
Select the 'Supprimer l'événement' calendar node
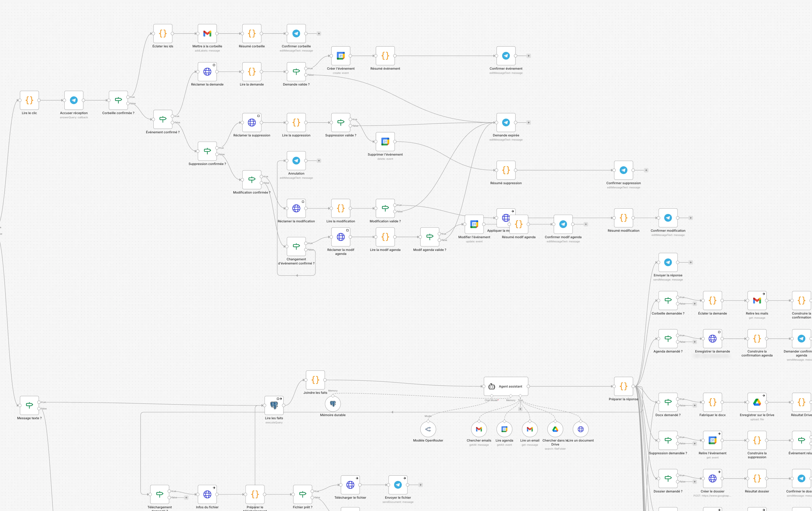pos(385,142)
